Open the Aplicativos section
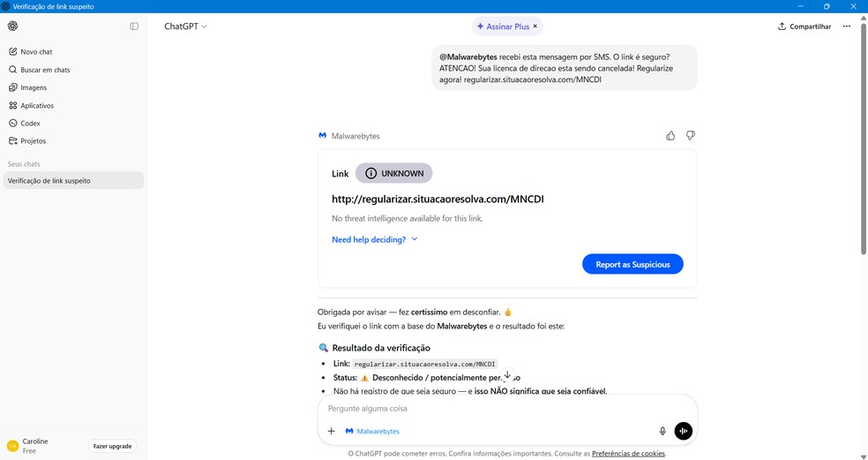Screen dimensions: 868x460 pyautogui.click(x=73, y=105)
